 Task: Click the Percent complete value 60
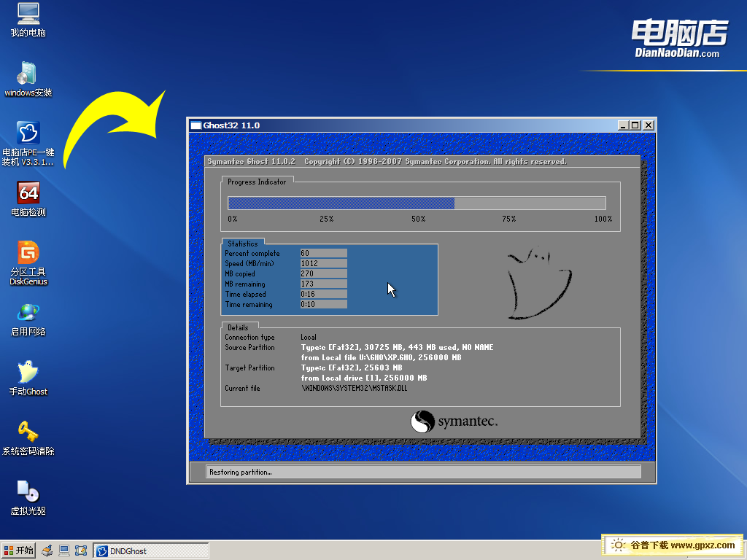[x=323, y=253]
